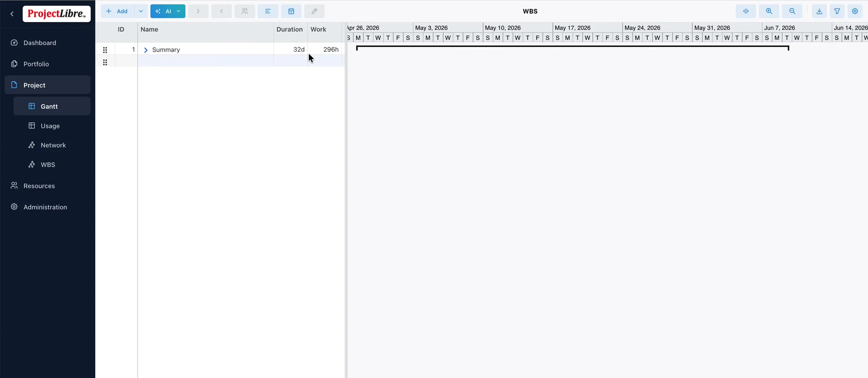Click the ProjectLibre logo
The height and width of the screenshot is (378, 868).
[x=57, y=14]
